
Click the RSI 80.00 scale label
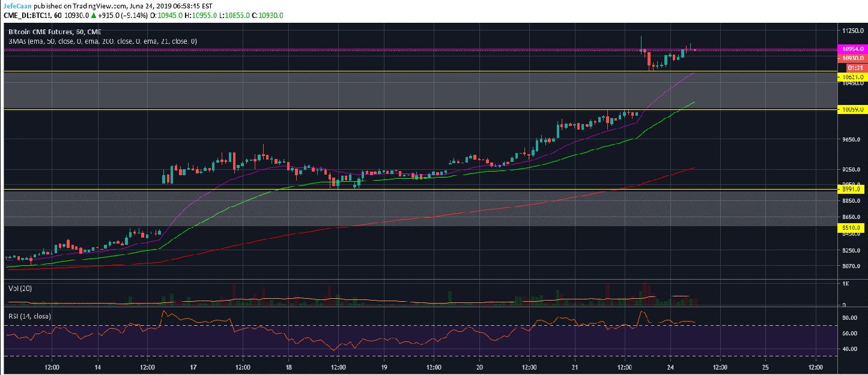pos(849,317)
